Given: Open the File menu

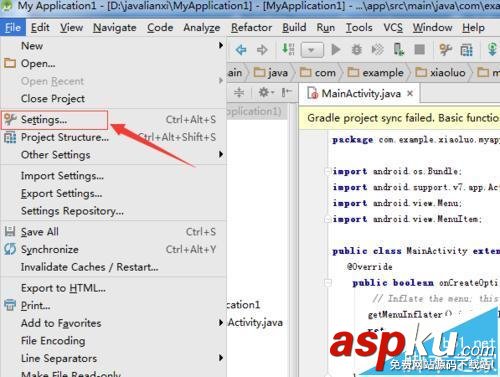Looking at the screenshot, I should point(13,28).
